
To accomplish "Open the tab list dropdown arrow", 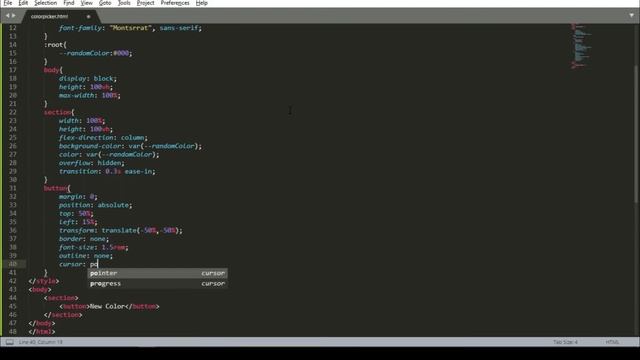I will (631, 16).
